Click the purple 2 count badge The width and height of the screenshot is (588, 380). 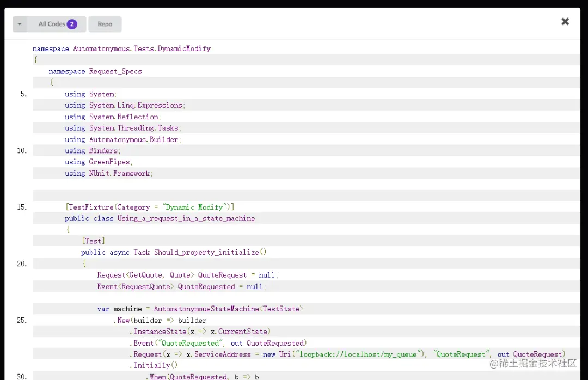pyautogui.click(x=72, y=24)
